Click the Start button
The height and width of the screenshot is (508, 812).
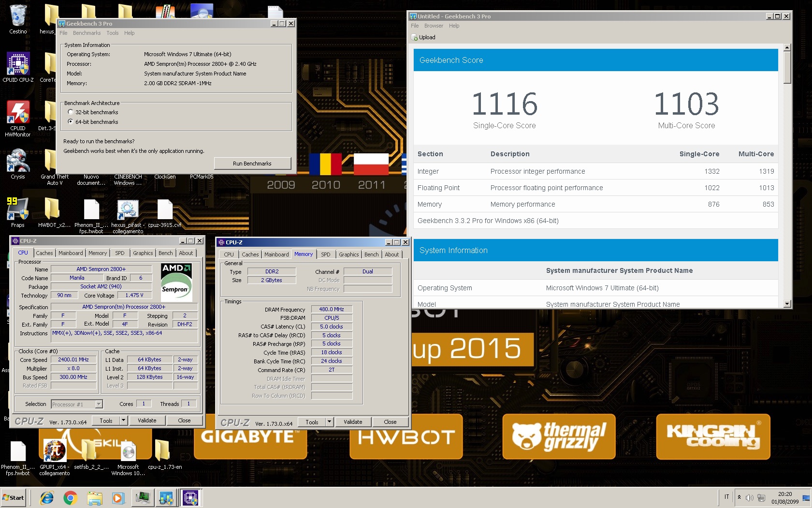pyautogui.click(x=14, y=498)
